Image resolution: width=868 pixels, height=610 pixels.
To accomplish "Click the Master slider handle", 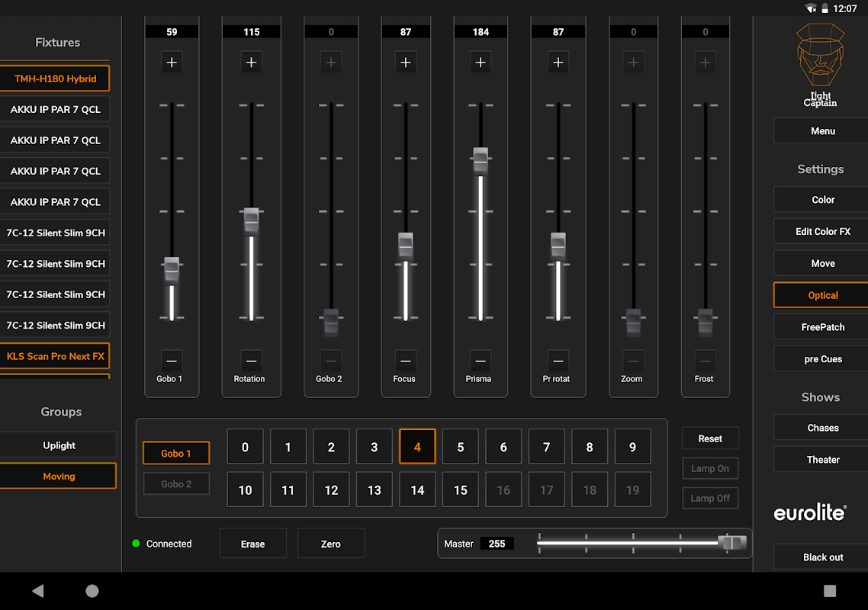I will coord(731,542).
